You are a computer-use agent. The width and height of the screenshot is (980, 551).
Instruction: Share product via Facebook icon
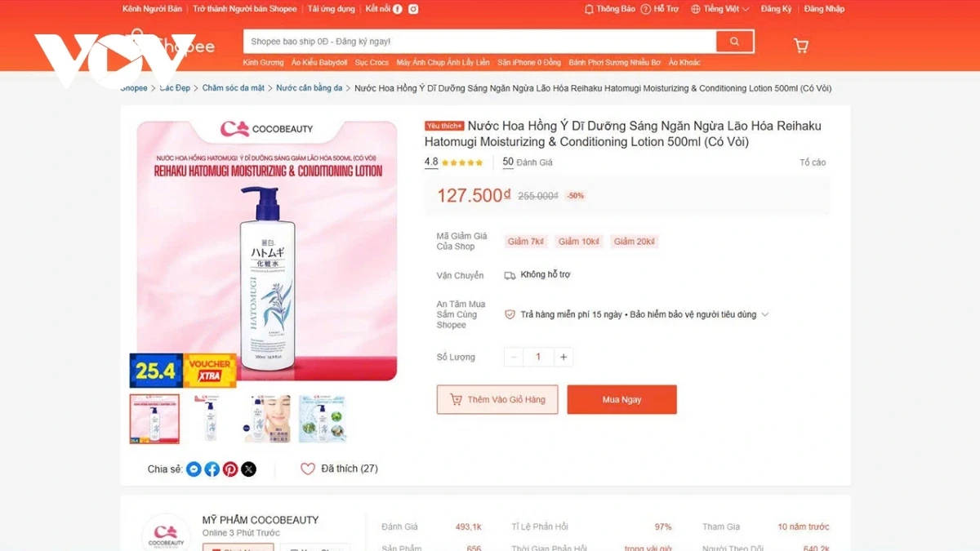212,469
